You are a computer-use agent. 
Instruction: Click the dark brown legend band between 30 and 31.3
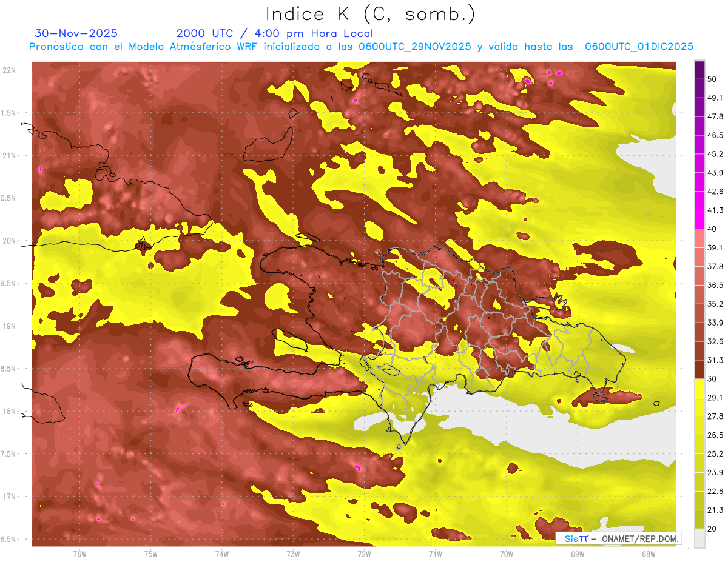tap(699, 369)
